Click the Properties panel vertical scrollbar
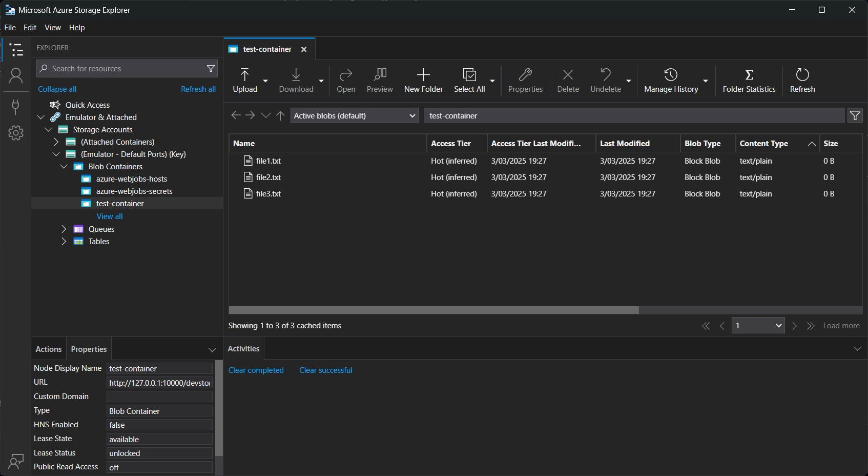 219,408
